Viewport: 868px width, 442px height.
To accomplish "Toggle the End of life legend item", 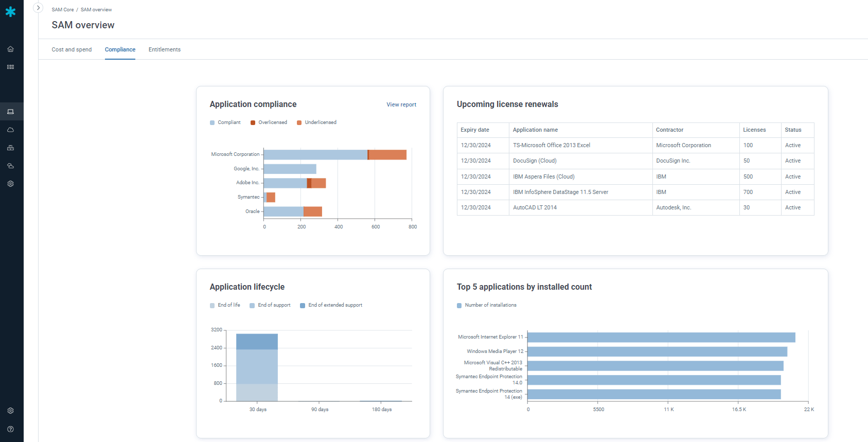I will tap(225, 305).
